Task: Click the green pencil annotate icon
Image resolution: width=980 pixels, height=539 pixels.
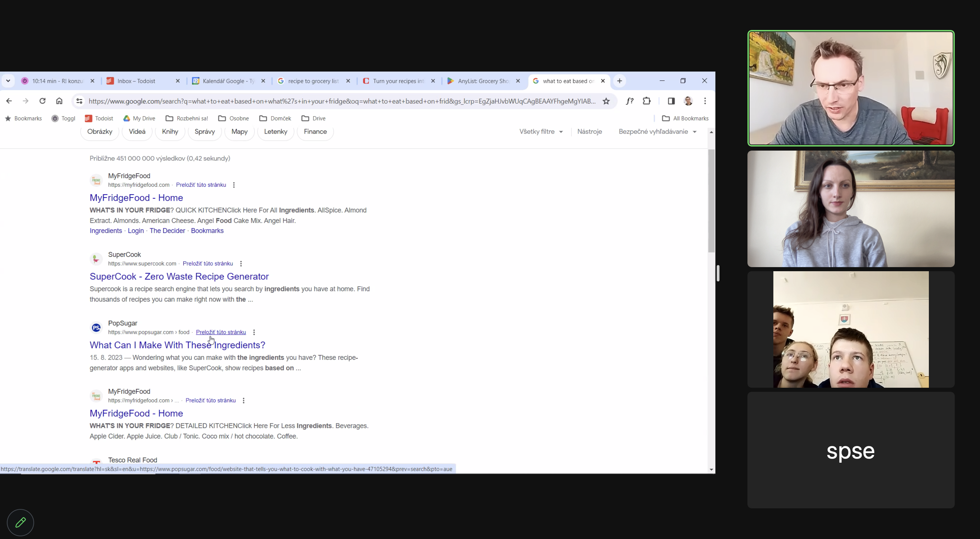Action: coord(20,522)
